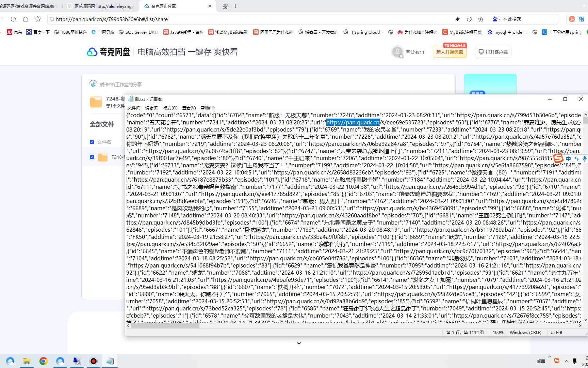Click the Notepad horizontal scrollbar thumb
This screenshot has width=588, height=368.
click(x=165, y=325)
